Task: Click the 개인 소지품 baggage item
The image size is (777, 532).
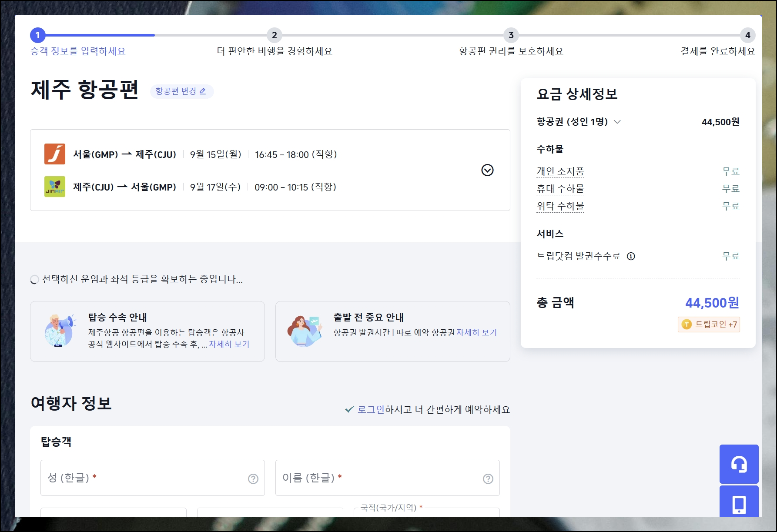Action: coord(560,171)
